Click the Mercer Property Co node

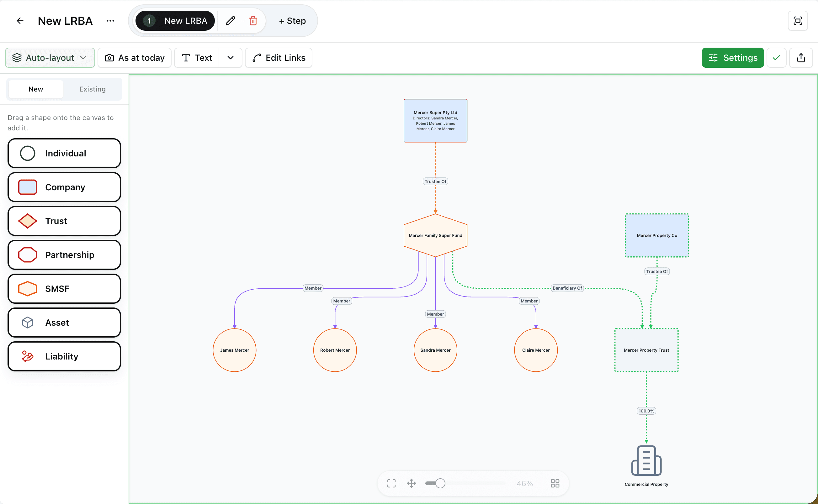pyautogui.click(x=657, y=235)
